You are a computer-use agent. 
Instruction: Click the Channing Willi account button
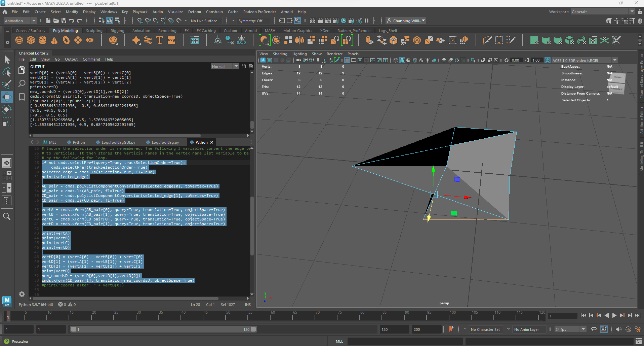coord(406,21)
